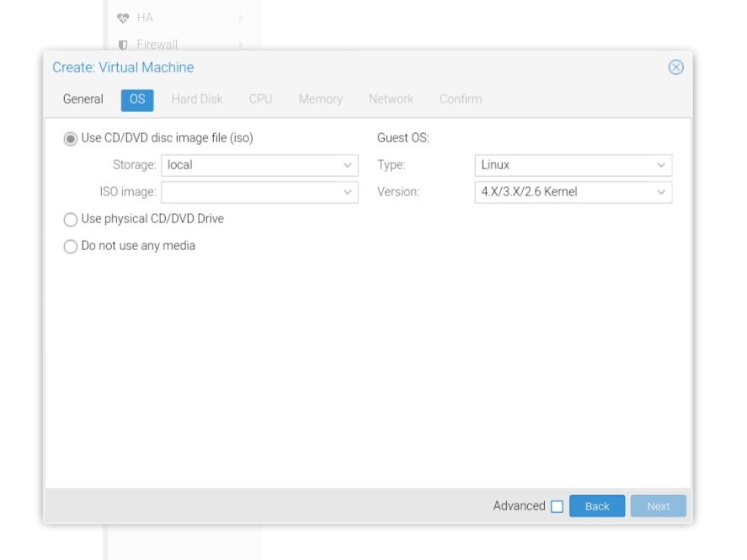Click the Firewall shield icon in sidebar
The width and height of the screenshot is (747, 560).
(x=123, y=45)
